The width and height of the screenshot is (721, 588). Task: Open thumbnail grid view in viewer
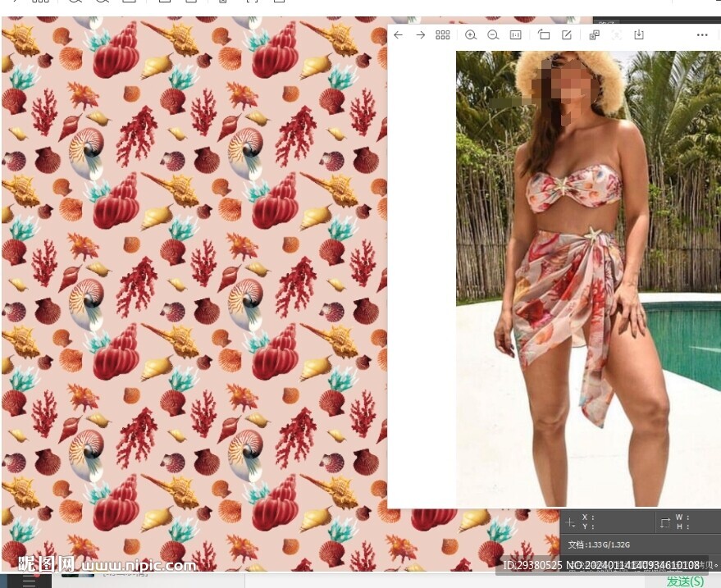point(442,35)
